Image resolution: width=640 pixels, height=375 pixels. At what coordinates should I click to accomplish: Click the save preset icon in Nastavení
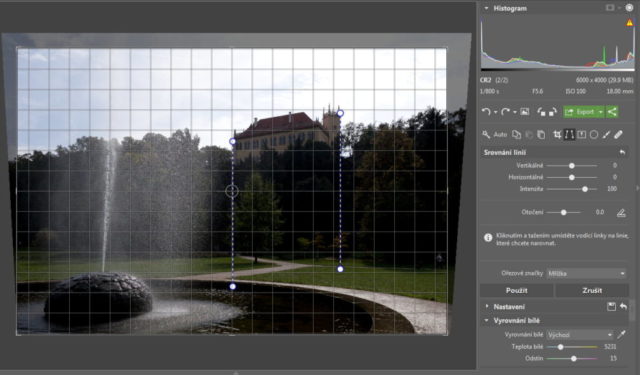coord(611,306)
